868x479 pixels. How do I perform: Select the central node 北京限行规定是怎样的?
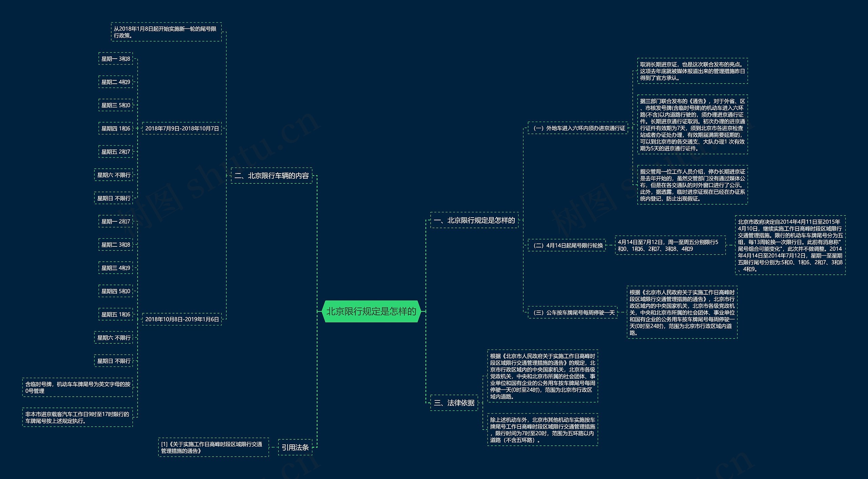[x=371, y=311]
